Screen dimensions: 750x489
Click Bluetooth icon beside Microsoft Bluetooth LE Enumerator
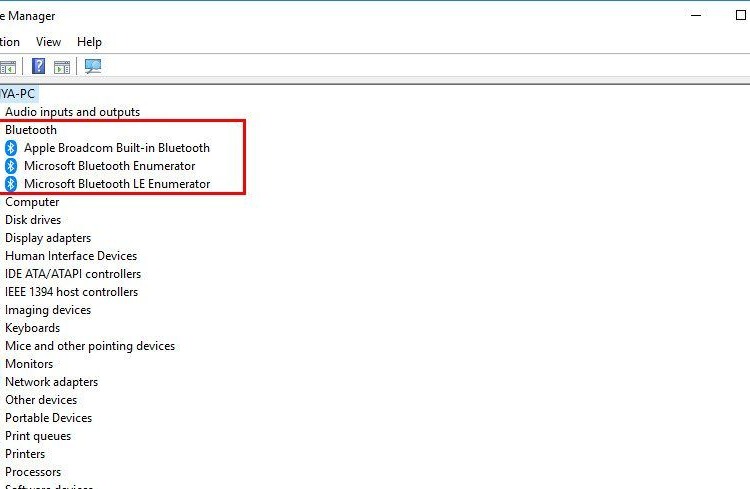click(11, 184)
